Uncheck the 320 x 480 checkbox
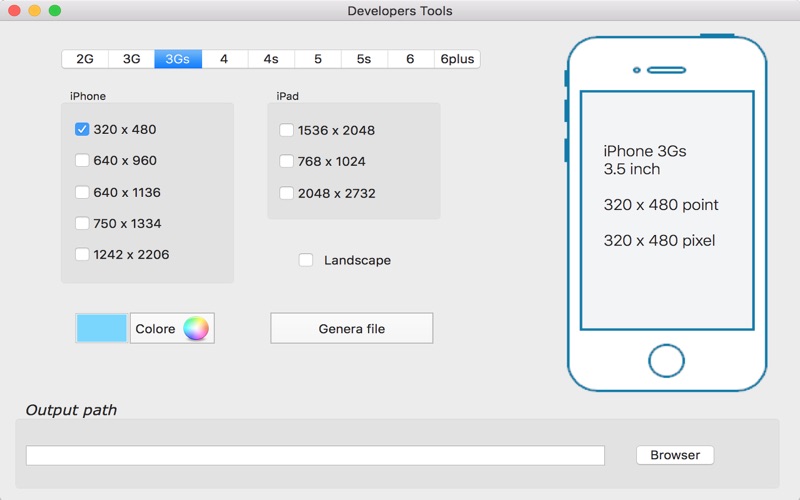 (x=82, y=130)
